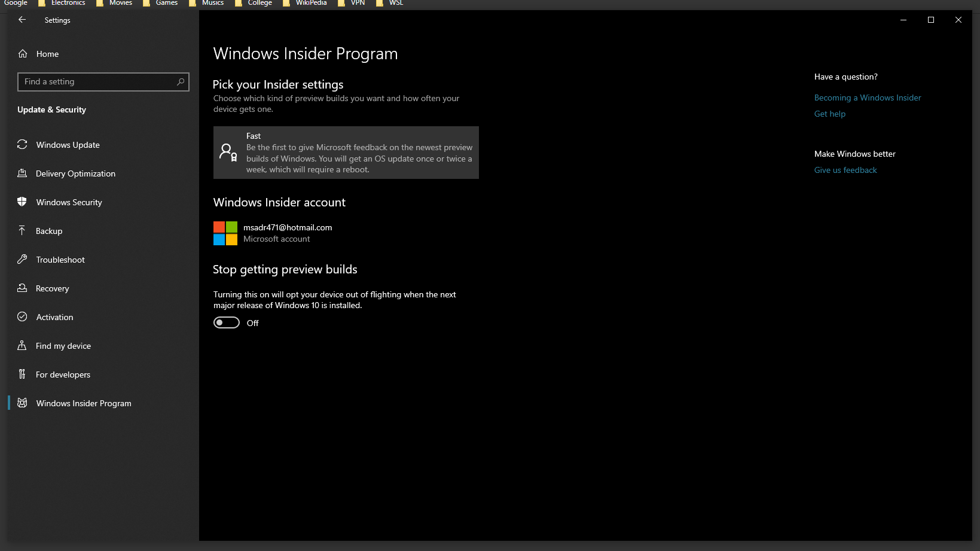
Task: Open Delivery Optimization settings
Action: (75, 173)
